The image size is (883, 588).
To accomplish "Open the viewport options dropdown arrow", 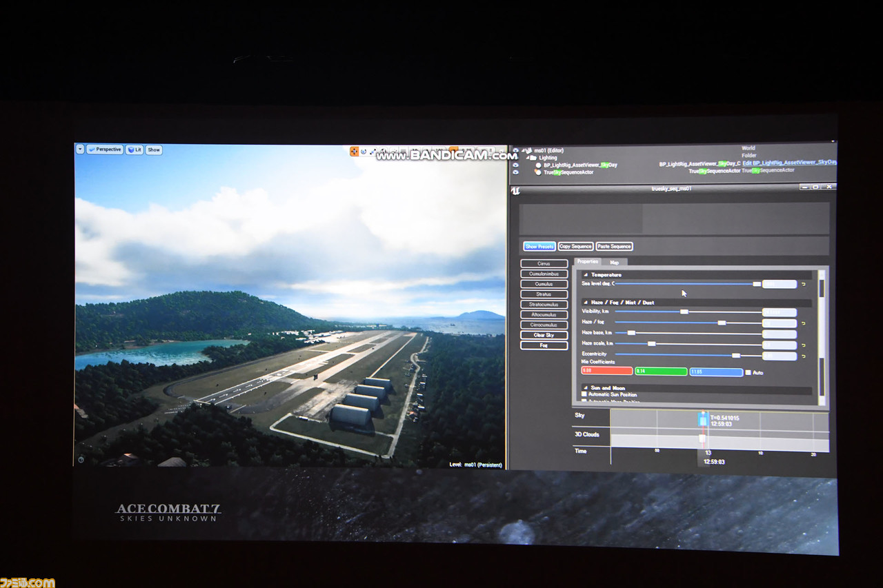I will tap(80, 149).
